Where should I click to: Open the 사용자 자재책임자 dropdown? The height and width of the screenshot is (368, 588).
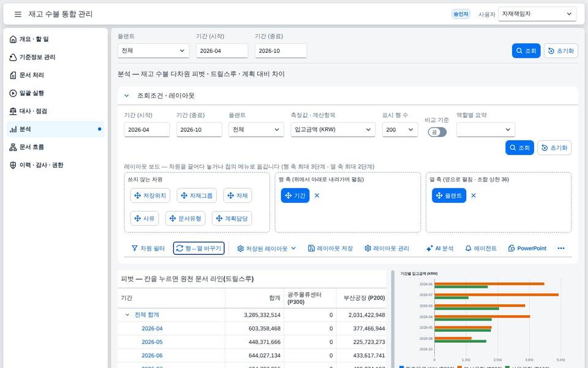tap(537, 14)
